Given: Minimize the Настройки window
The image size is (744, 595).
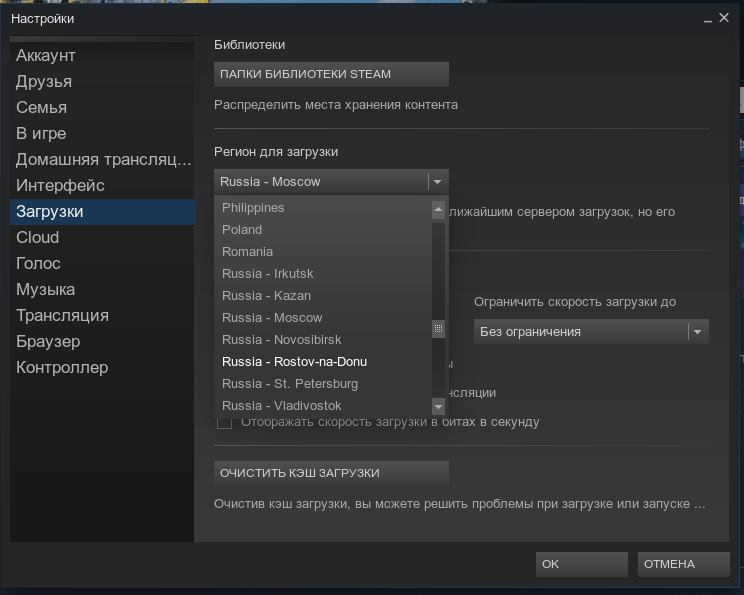Looking at the screenshot, I should tap(708, 19).
